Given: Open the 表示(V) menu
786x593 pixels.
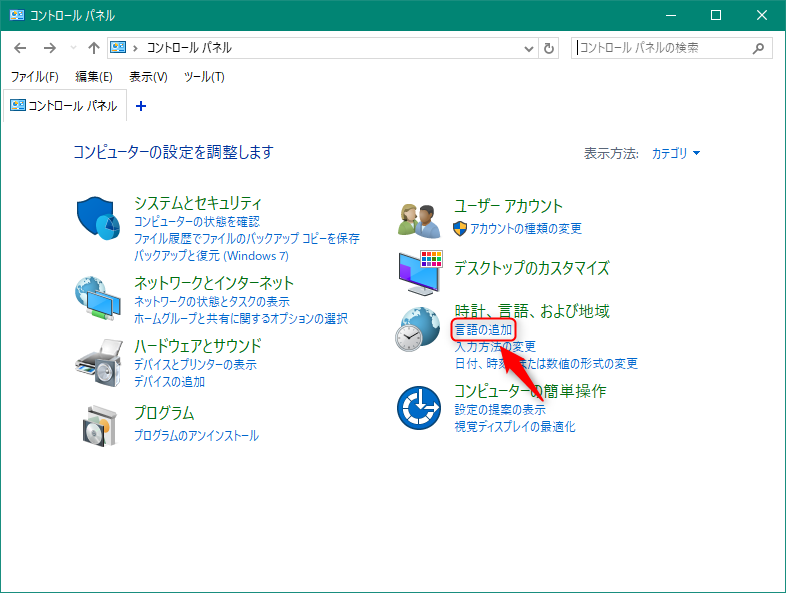Looking at the screenshot, I should 148,77.
